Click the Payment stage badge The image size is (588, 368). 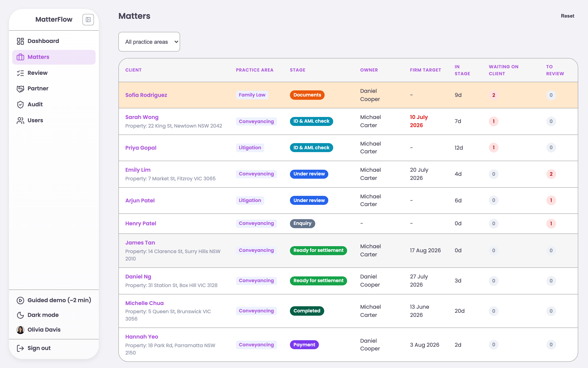(x=304, y=345)
